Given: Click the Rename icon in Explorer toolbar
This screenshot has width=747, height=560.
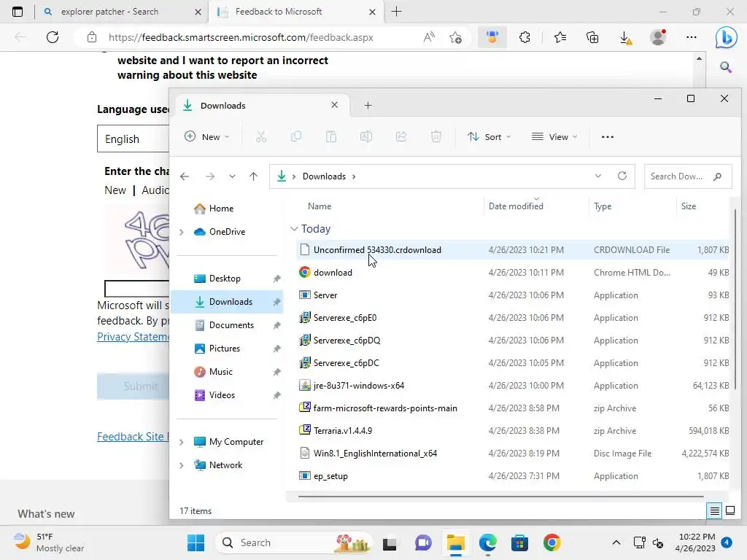Looking at the screenshot, I should [x=366, y=137].
